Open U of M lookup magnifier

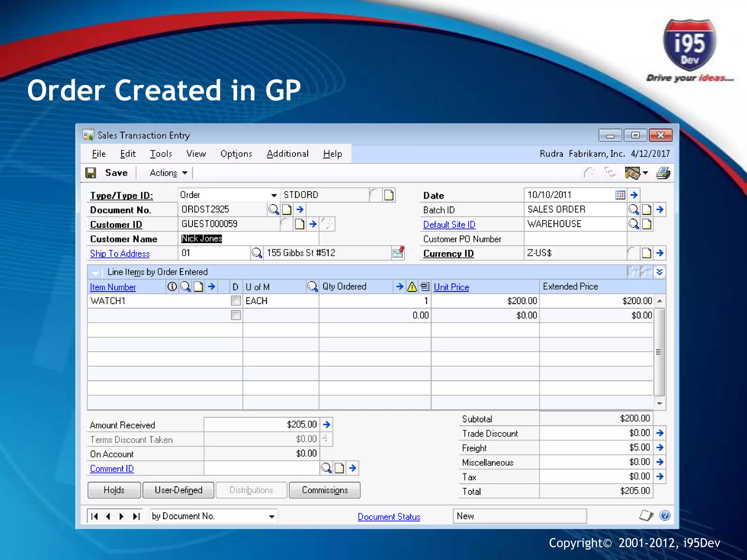pyautogui.click(x=313, y=287)
